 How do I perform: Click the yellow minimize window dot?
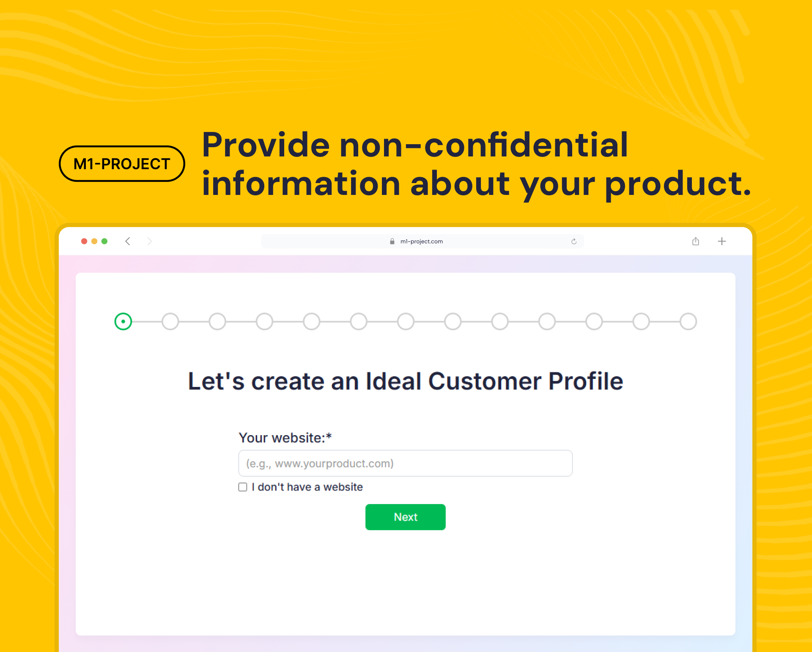[94, 241]
